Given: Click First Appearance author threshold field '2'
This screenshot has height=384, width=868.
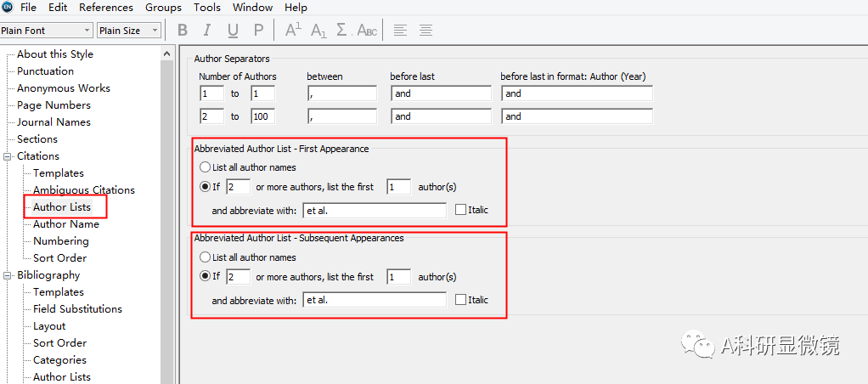Looking at the screenshot, I should point(238,187).
